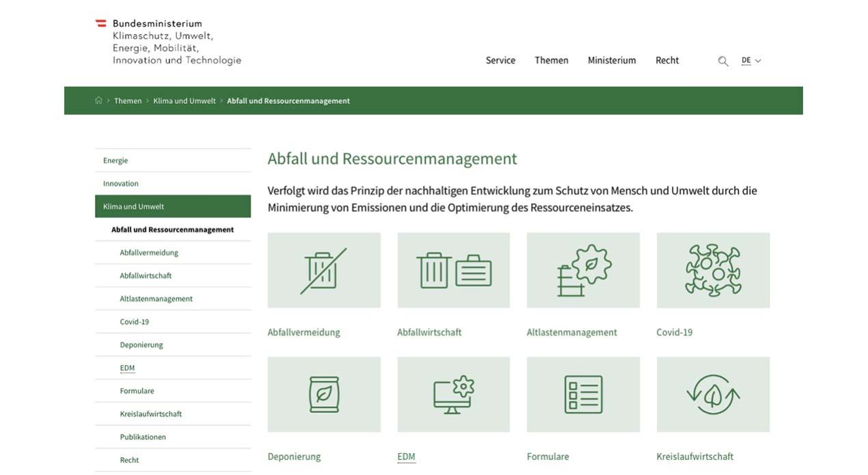Click the Bundesministerium logo

click(168, 42)
